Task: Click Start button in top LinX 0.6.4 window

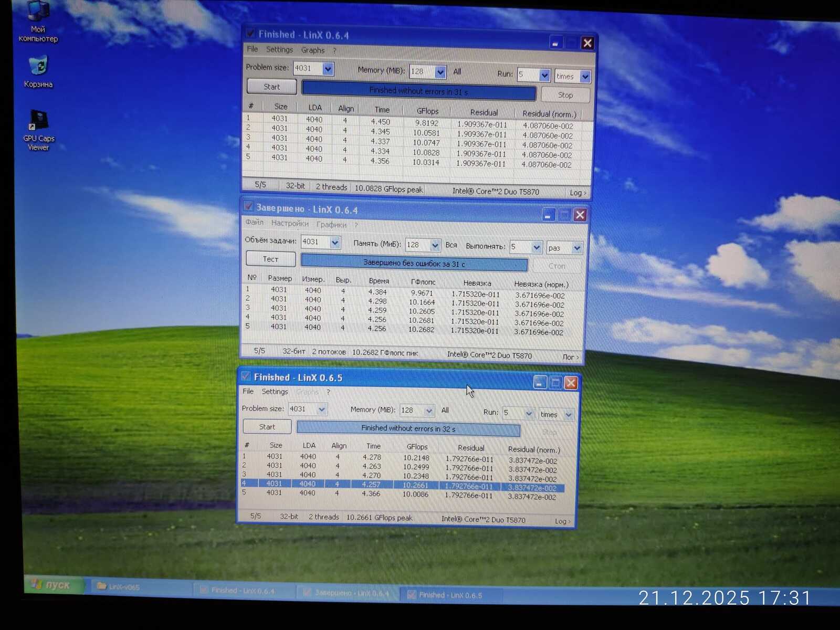Action: pos(271,87)
